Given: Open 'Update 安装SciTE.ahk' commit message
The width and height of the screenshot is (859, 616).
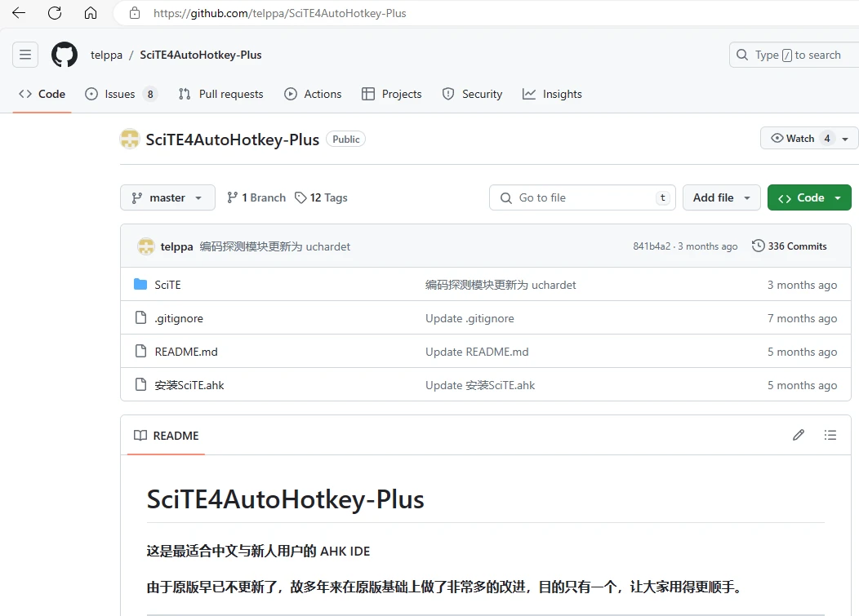Looking at the screenshot, I should [480, 385].
